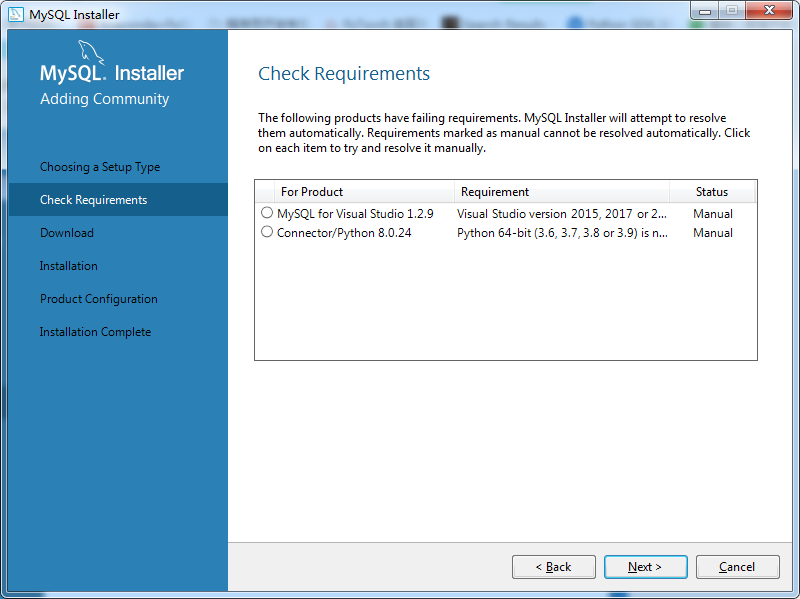The image size is (800, 599).
Task: Cancel the MySQL installation
Action: (x=737, y=567)
